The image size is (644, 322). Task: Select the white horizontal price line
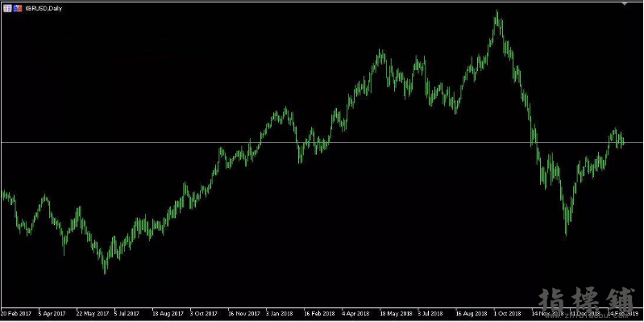[322, 142]
